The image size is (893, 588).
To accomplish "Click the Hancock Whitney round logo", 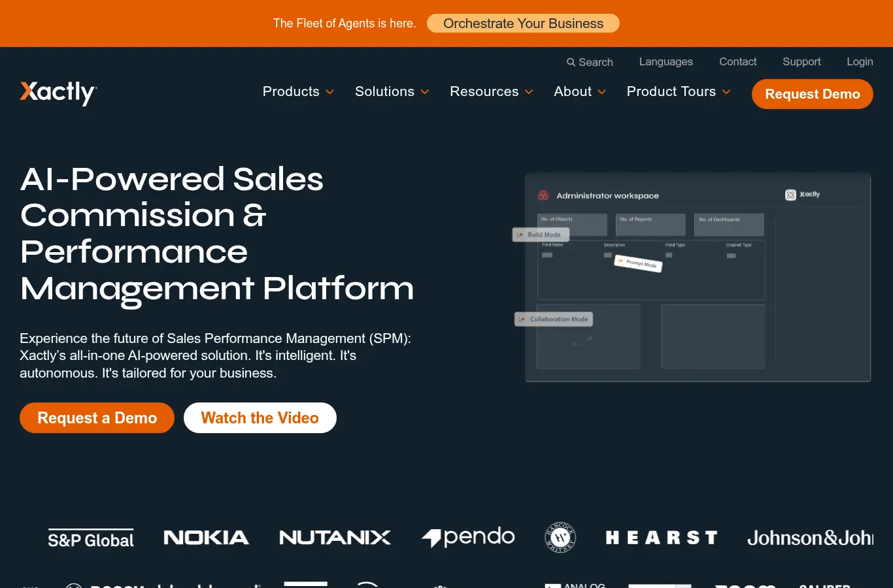I will click(x=560, y=538).
